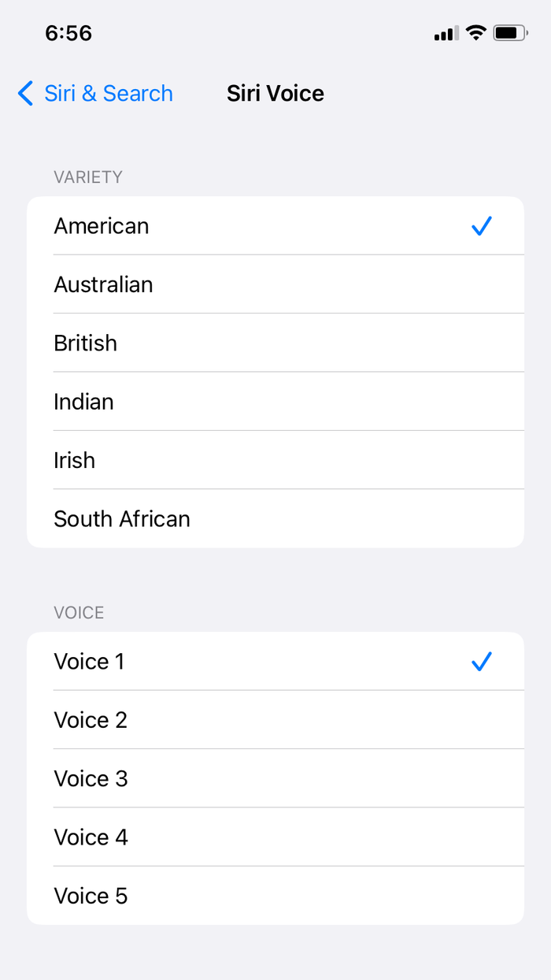
Task: Select the British variety
Action: [x=85, y=343]
